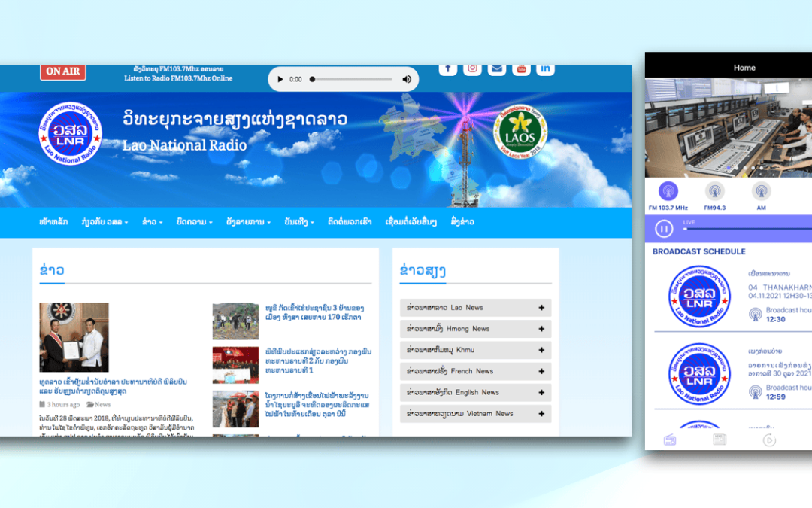Open the Facebook social icon
This screenshot has height=508, width=812.
(448, 69)
